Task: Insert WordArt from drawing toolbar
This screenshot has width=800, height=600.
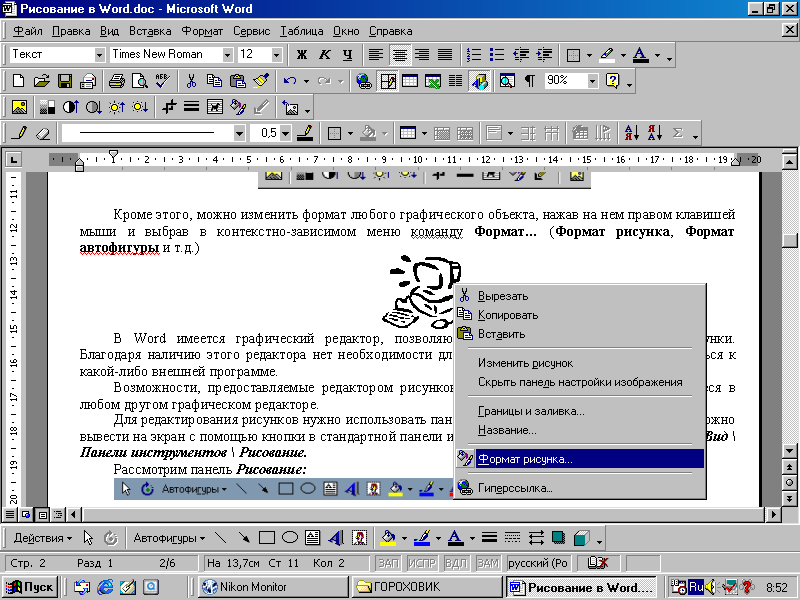Action: click(x=336, y=538)
